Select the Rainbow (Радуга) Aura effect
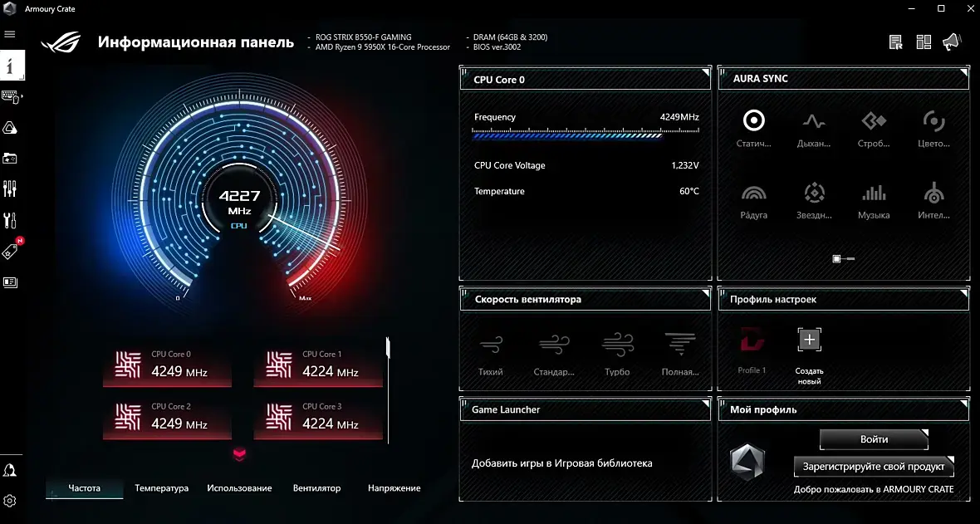Image resolution: width=980 pixels, height=524 pixels. pos(754,201)
